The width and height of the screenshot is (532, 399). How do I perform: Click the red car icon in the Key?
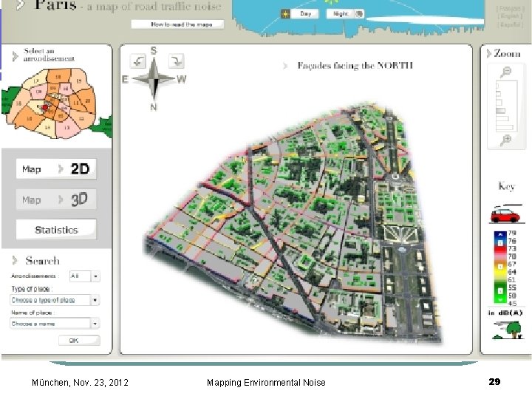(x=506, y=214)
